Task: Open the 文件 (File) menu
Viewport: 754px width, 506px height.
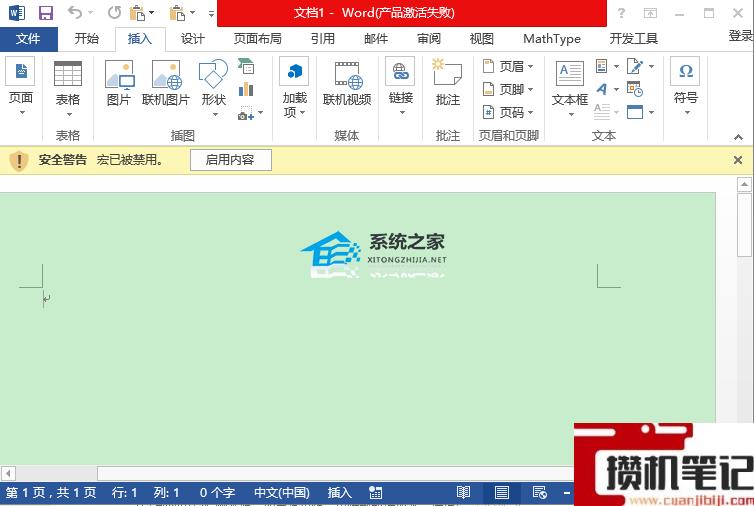Action: click(28, 39)
